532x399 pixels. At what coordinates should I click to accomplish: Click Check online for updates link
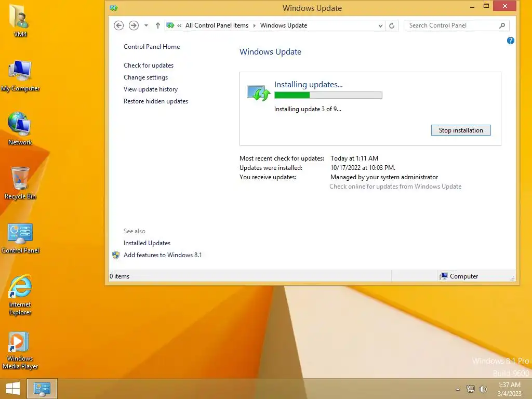(395, 187)
